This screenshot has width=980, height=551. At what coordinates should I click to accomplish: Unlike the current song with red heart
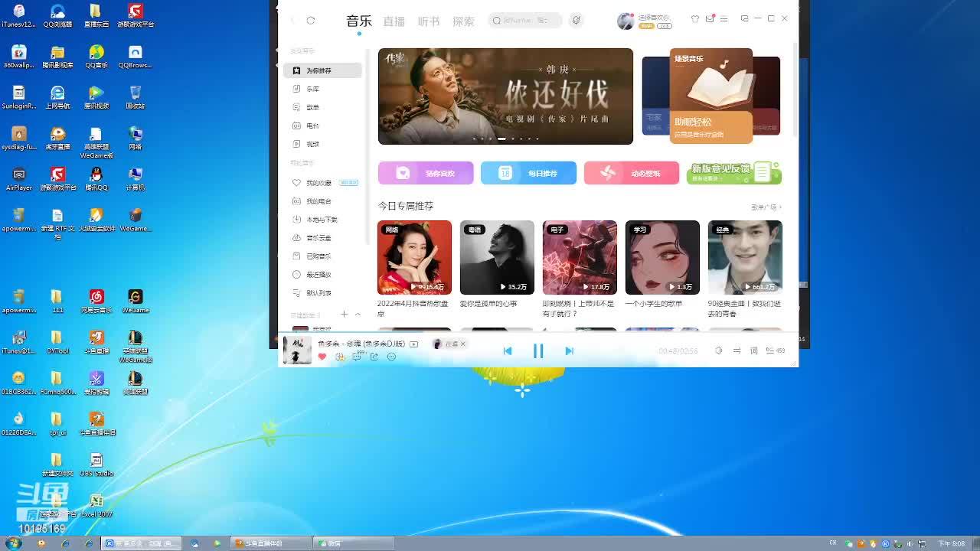click(x=322, y=357)
